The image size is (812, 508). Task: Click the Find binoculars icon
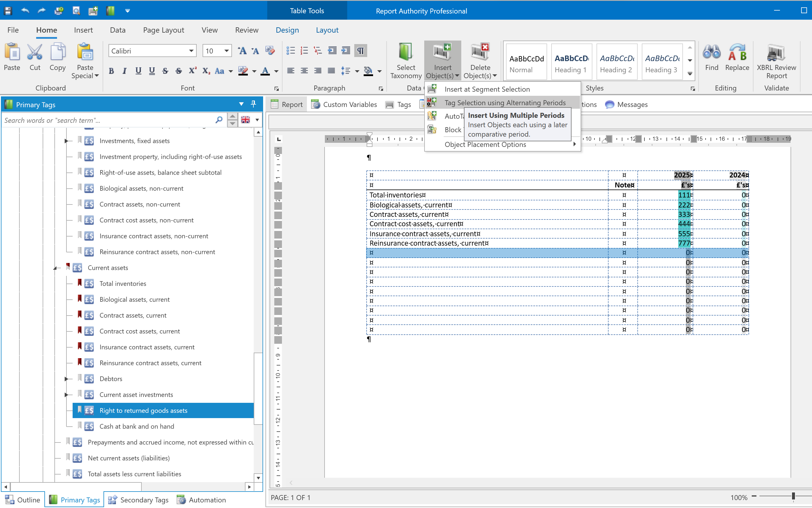pyautogui.click(x=711, y=52)
